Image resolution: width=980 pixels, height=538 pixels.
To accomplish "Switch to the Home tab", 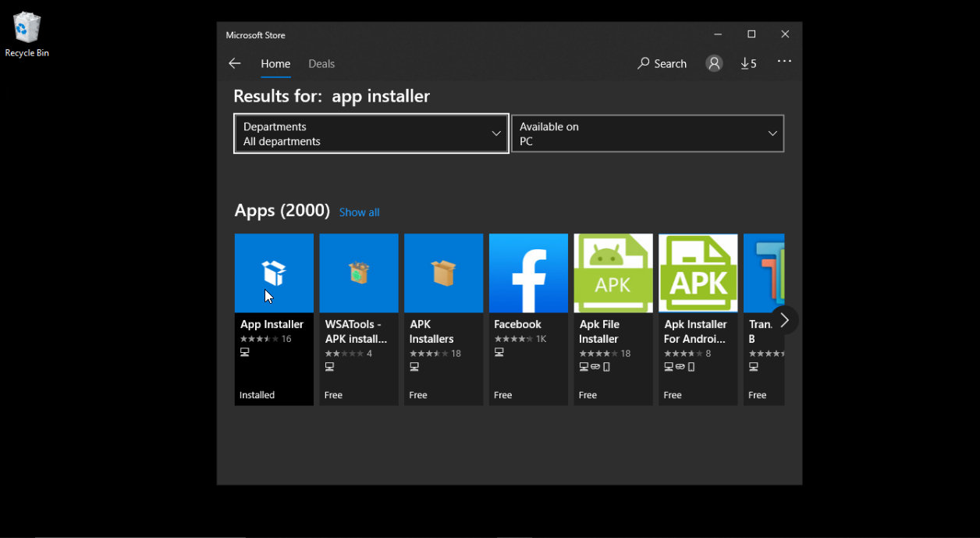I will coord(275,64).
